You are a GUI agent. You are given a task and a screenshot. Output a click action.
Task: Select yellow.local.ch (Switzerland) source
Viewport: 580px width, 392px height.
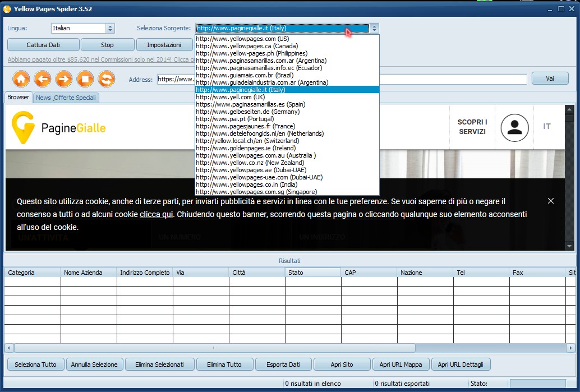tap(287, 141)
